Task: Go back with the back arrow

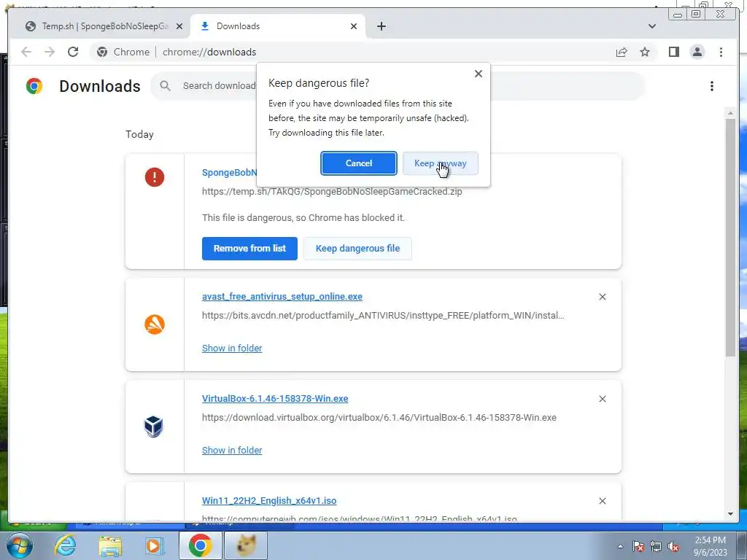Action: [x=26, y=52]
